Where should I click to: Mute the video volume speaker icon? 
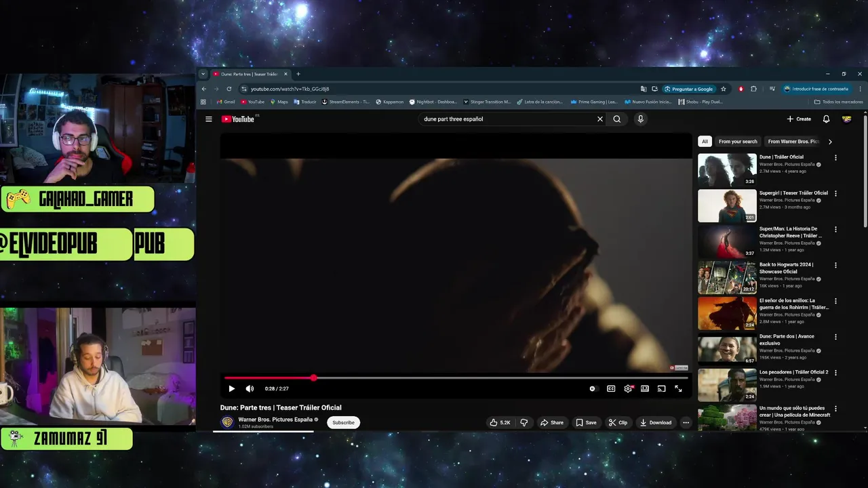coord(250,388)
